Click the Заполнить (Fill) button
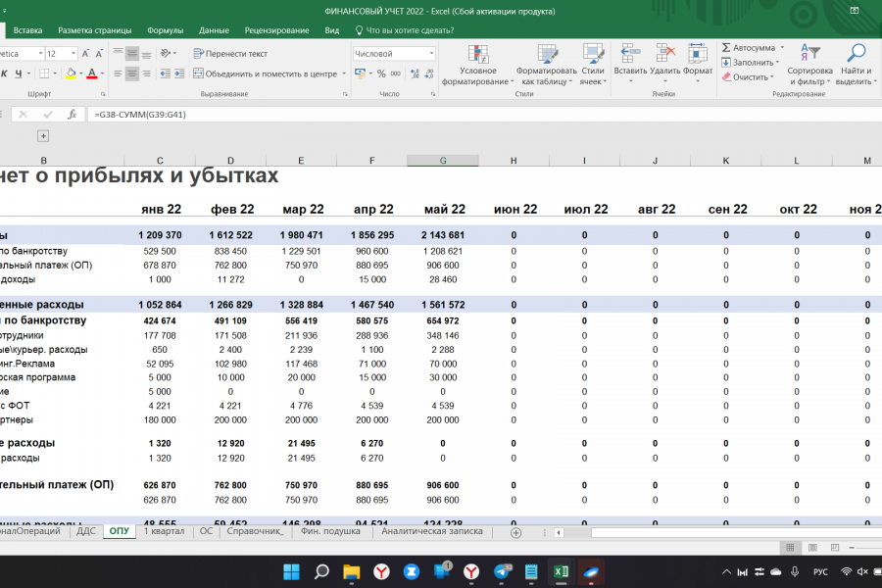Image resolution: width=882 pixels, height=588 pixels. (753, 62)
